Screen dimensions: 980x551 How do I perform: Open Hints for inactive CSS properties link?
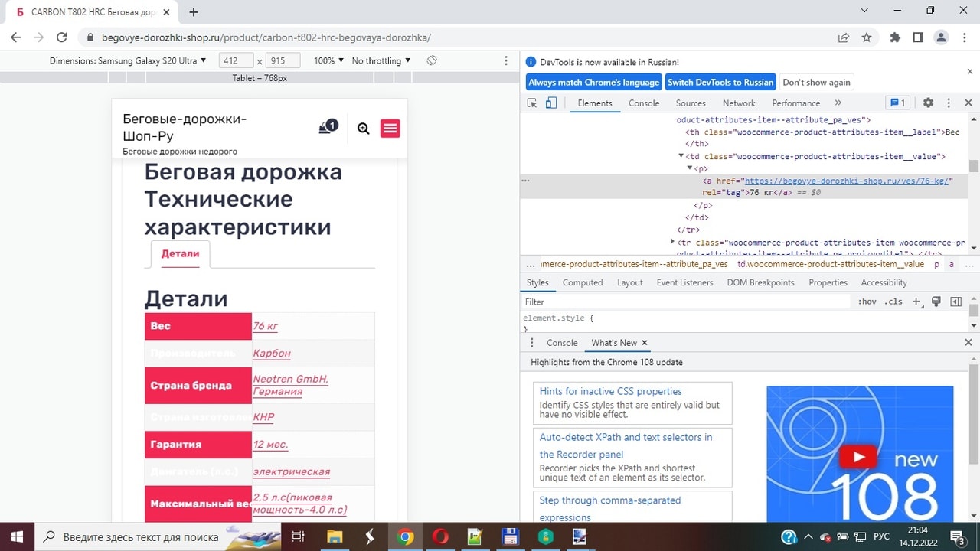coord(610,391)
